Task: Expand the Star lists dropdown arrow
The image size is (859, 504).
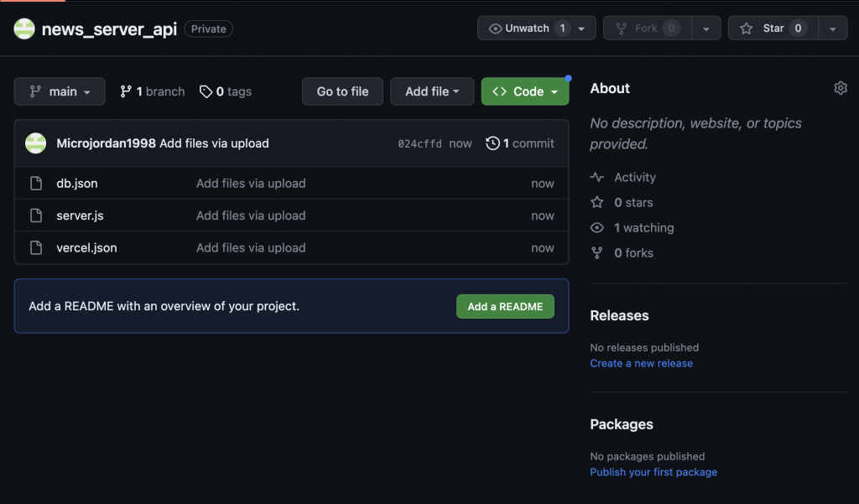Action: point(832,29)
